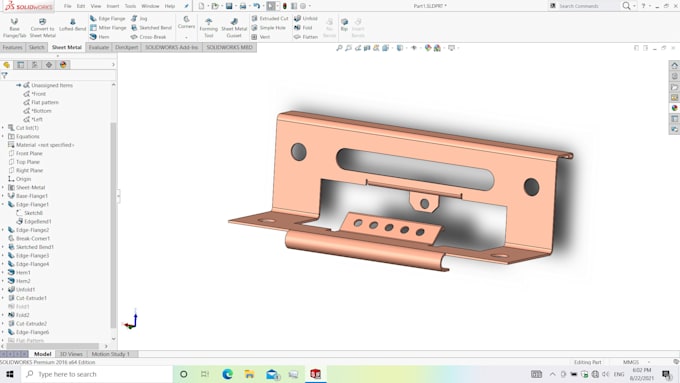This screenshot has width=680, height=383.
Task: Click the Print icon
Action: click(x=243, y=6)
